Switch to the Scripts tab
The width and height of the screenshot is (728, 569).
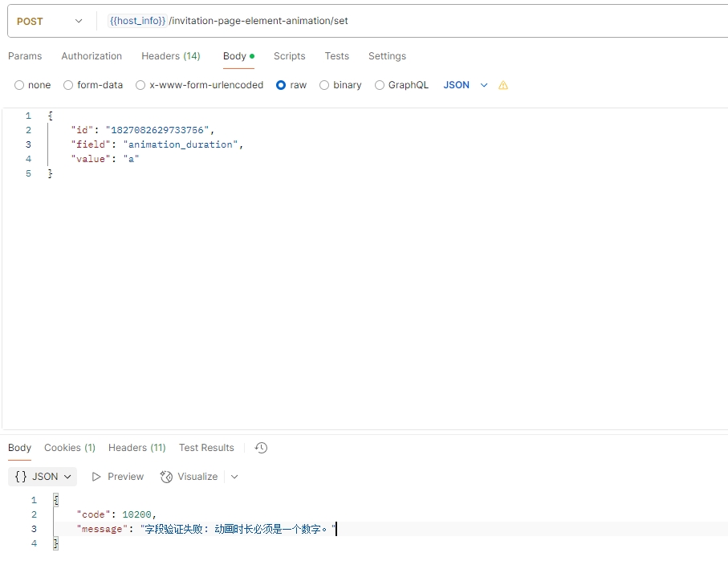(289, 56)
